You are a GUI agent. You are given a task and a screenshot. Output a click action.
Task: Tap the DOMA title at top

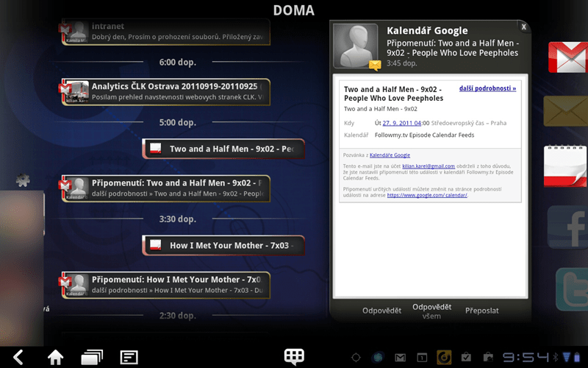[x=293, y=10]
